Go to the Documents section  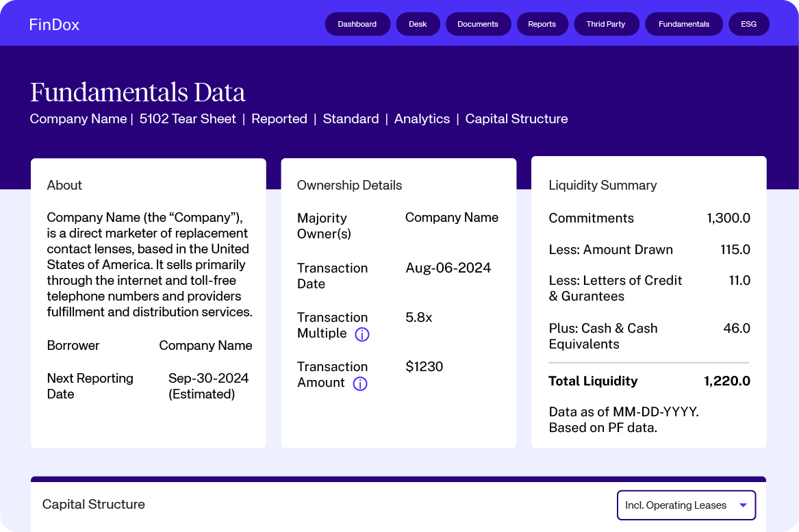coord(478,23)
